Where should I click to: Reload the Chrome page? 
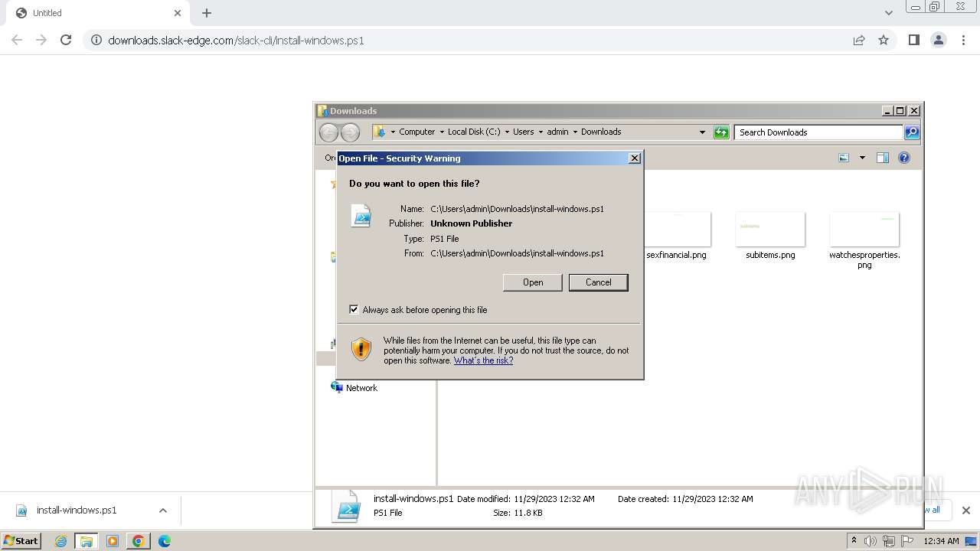66,40
